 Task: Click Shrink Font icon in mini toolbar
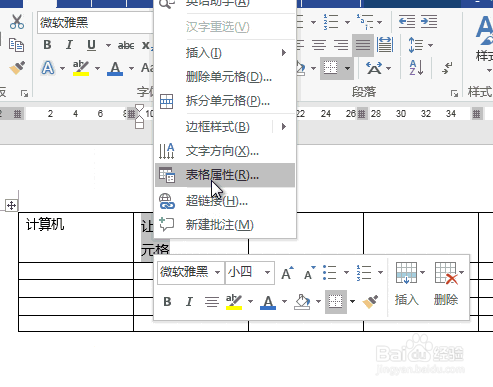309,273
